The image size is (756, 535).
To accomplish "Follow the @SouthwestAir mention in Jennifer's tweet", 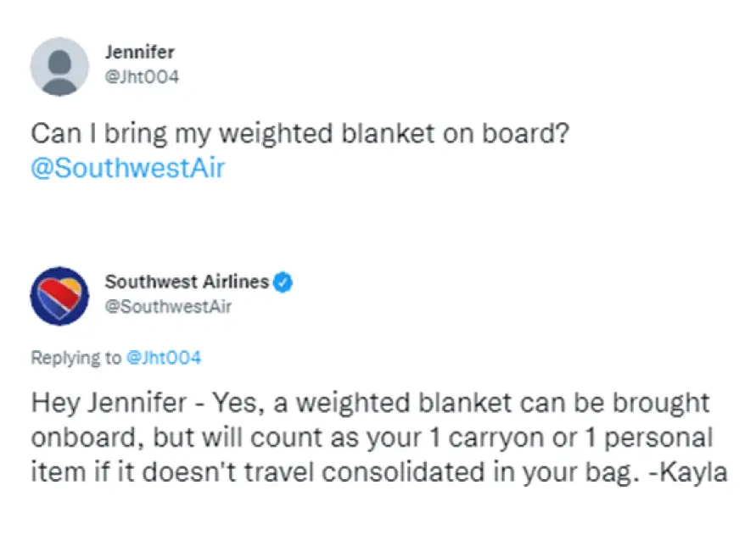I will (x=128, y=168).
